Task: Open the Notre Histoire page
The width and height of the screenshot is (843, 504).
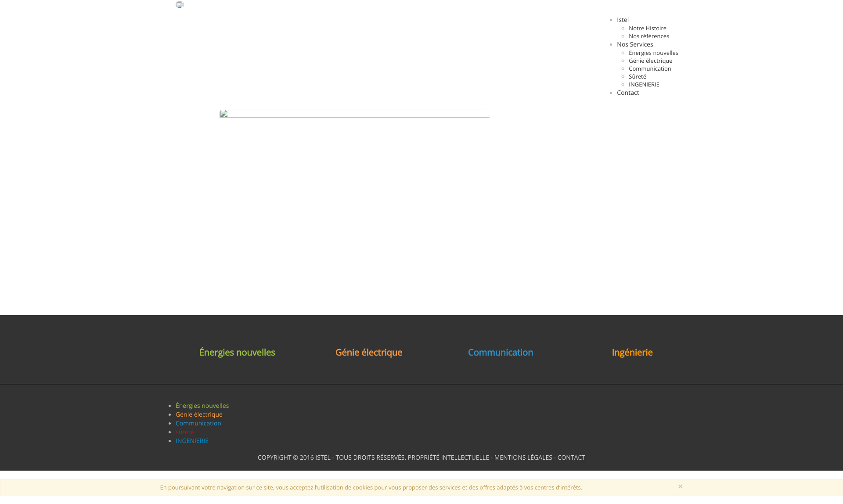Action: pyautogui.click(x=647, y=28)
